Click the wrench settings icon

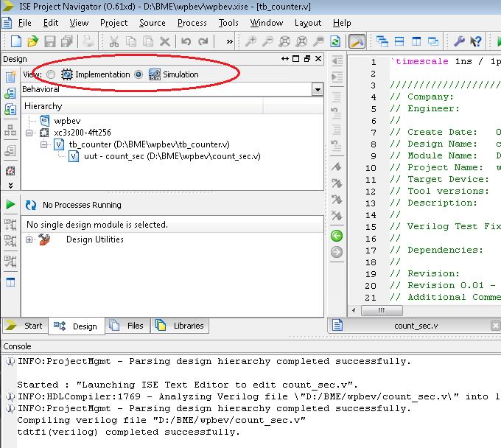(x=459, y=41)
